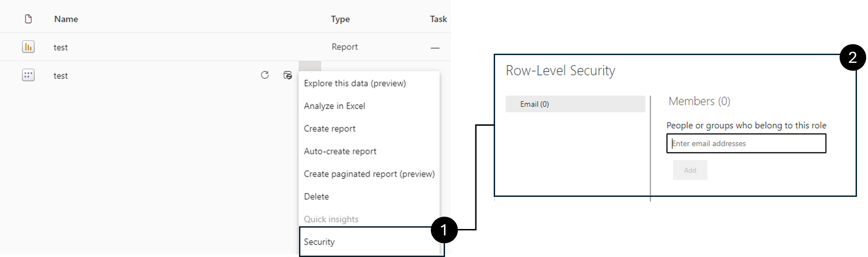Click the Members (0) heading
Viewport: 868px width, 257px height.
[x=699, y=101]
